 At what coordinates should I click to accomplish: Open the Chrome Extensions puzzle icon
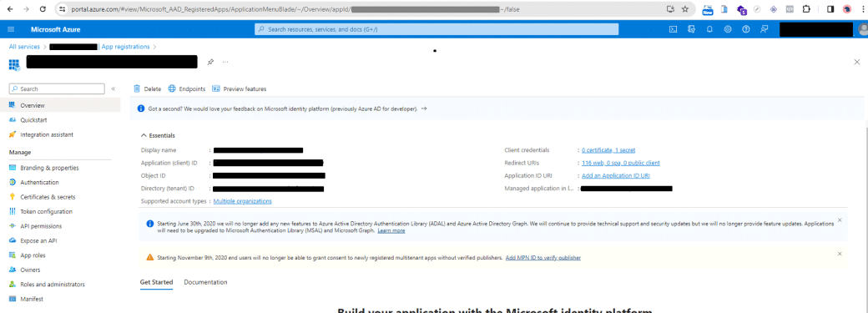(805, 9)
